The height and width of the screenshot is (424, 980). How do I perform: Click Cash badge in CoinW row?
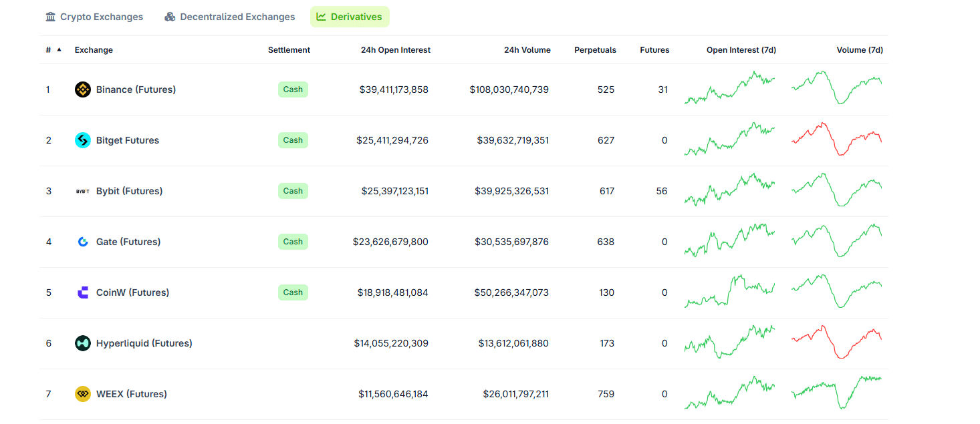click(x=293, y=292)
